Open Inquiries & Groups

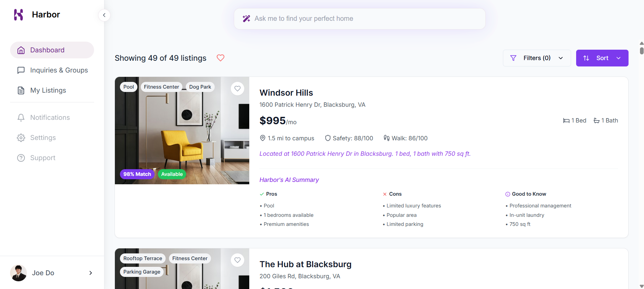(52, 70)
